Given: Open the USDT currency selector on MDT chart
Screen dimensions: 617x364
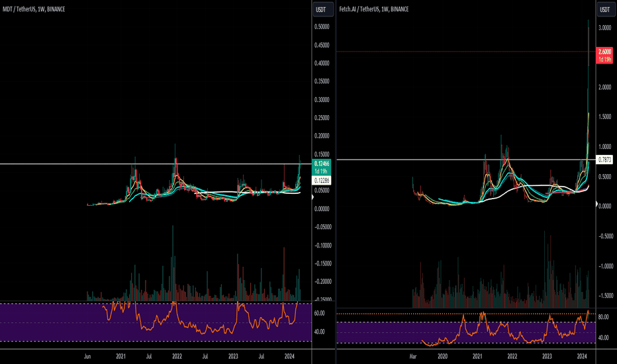Looking at the screenshot, I should [x=322, y=9].
